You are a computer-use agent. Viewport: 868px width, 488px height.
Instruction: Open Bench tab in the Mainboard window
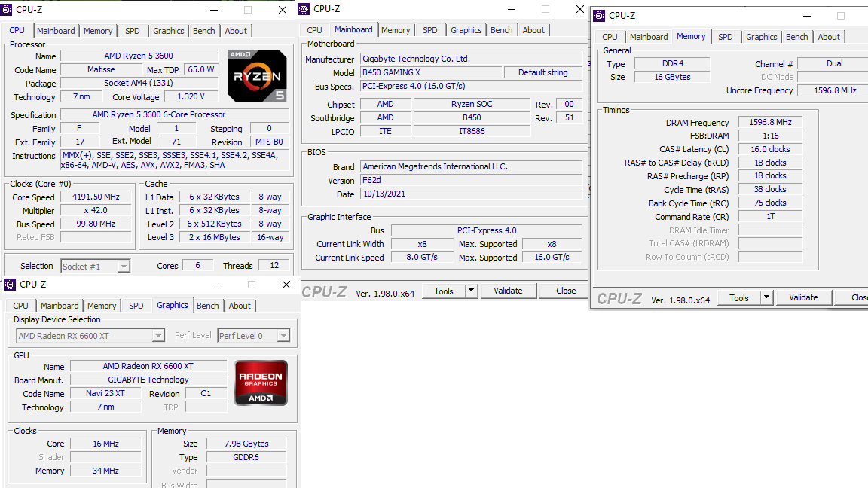502,30
